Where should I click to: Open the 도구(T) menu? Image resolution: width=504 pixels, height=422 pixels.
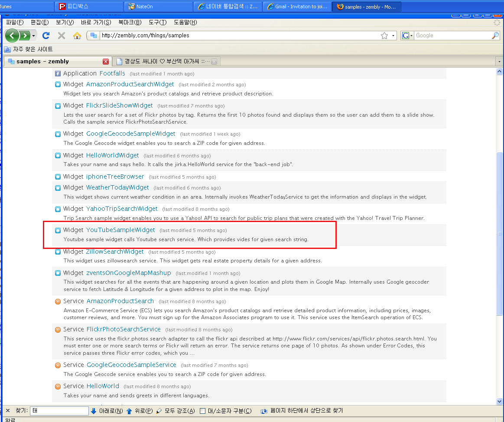coord(157,22)
